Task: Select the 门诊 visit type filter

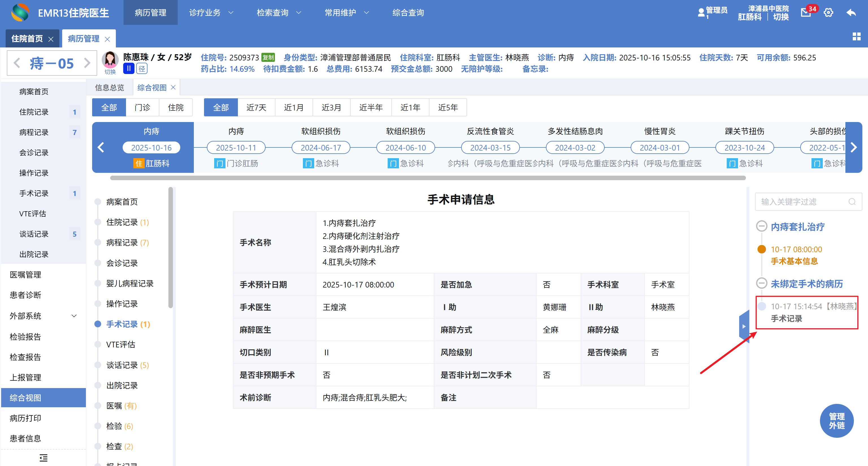Action: (x=142, y=107)
